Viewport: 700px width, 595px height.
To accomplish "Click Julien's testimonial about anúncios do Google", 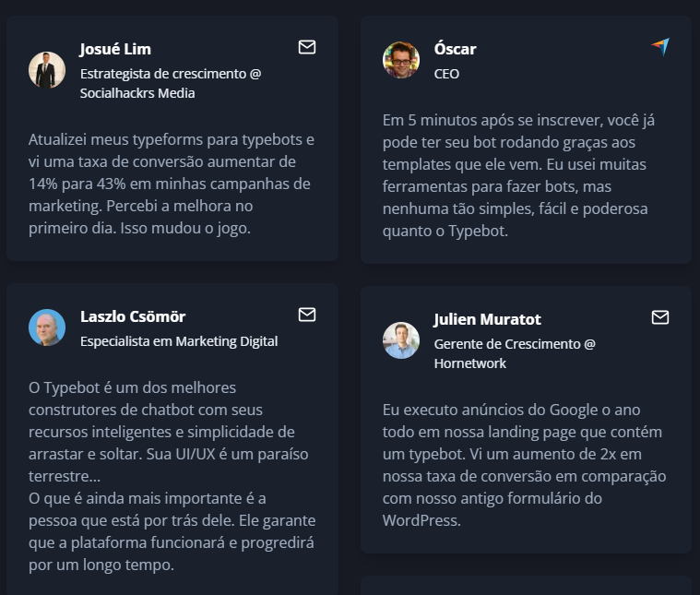I will coord(524,465).
